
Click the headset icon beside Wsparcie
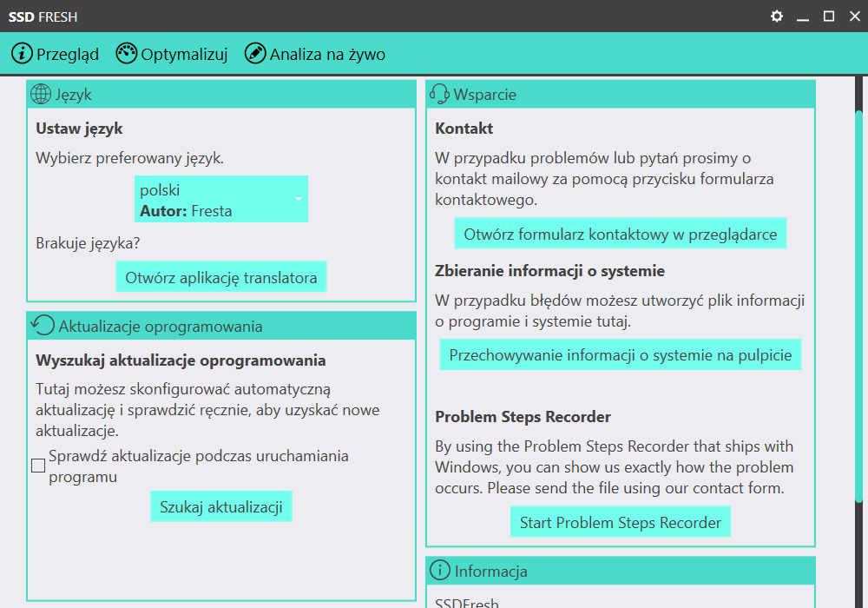tap(439, 94)
